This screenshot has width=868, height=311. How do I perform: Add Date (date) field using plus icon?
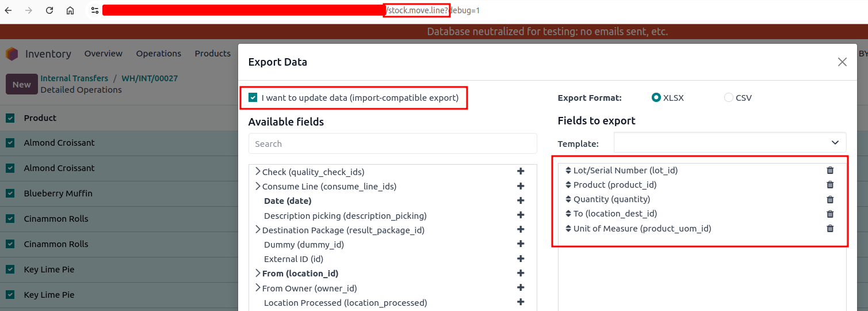(521, 201)
